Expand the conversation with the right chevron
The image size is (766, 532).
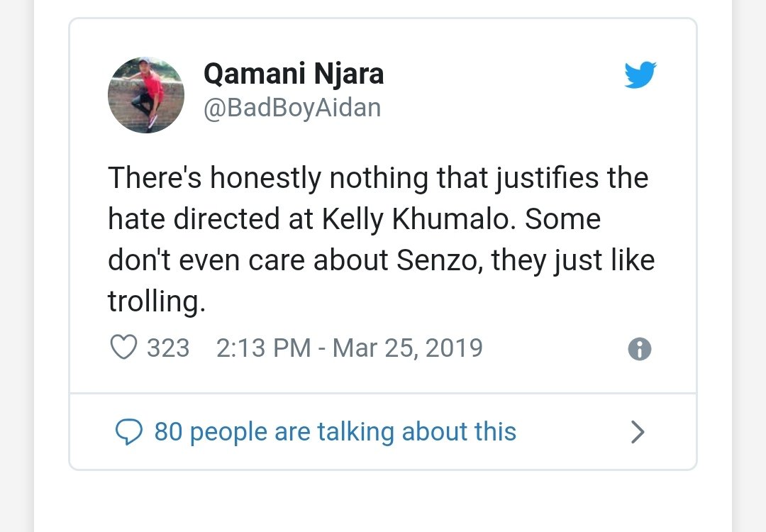point(638,432)
